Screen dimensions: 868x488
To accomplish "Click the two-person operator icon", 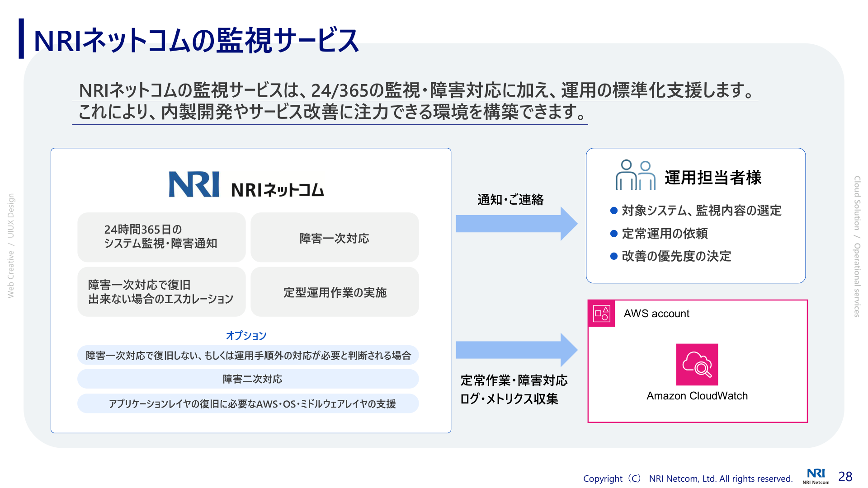I will (x=635, y=175).
